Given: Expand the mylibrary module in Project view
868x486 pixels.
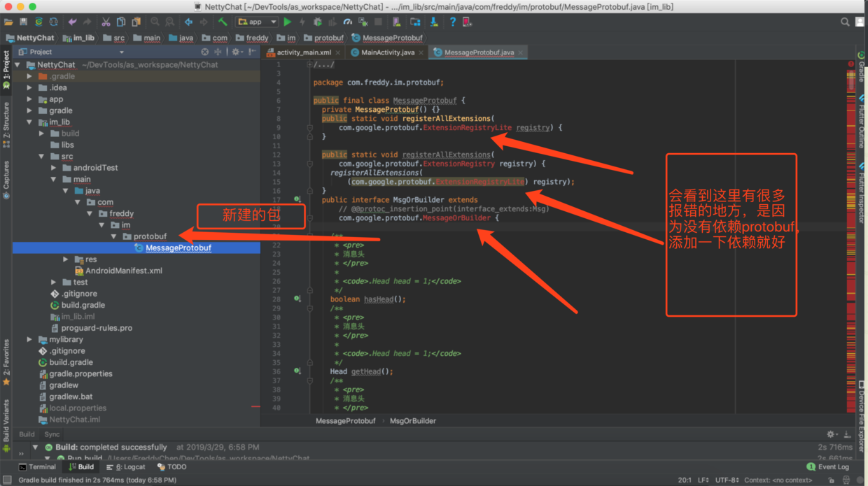Looking at the screenshot, I should coord(28,338).
